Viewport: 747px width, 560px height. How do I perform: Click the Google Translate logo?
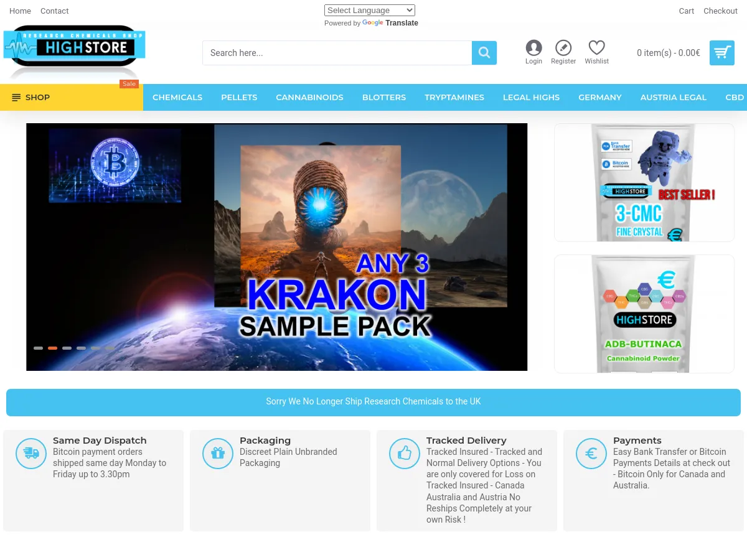372,23
